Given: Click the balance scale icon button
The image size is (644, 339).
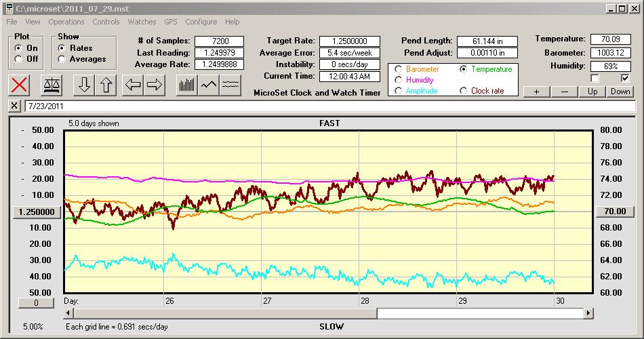Looking at the screenshot, I should tap(52, 85).
